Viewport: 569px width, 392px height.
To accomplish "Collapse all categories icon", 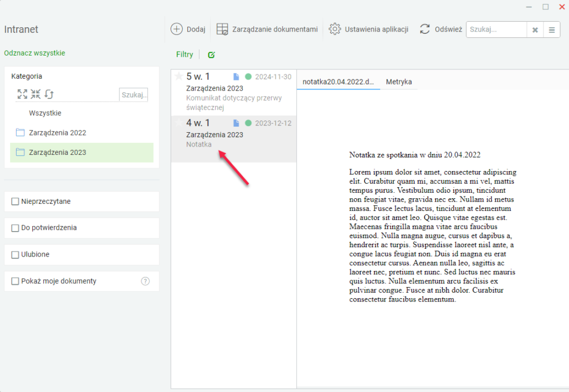I will tap(36, 94).
